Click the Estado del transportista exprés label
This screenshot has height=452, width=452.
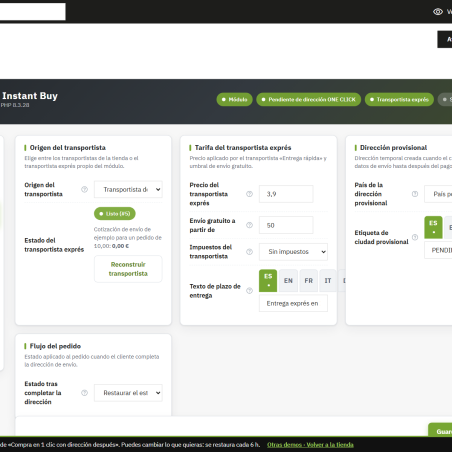[x=54, y=245]
